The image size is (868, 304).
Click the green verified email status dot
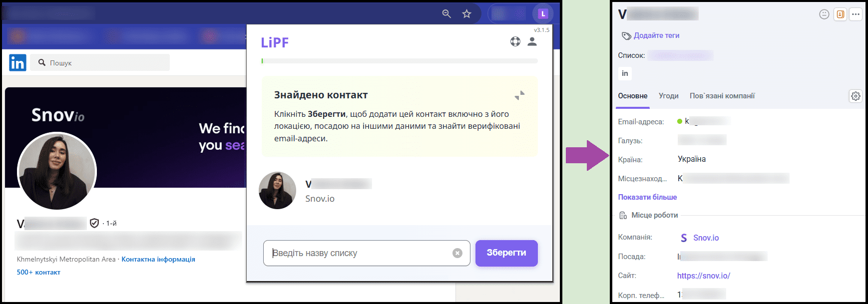(x=680, y=121)
